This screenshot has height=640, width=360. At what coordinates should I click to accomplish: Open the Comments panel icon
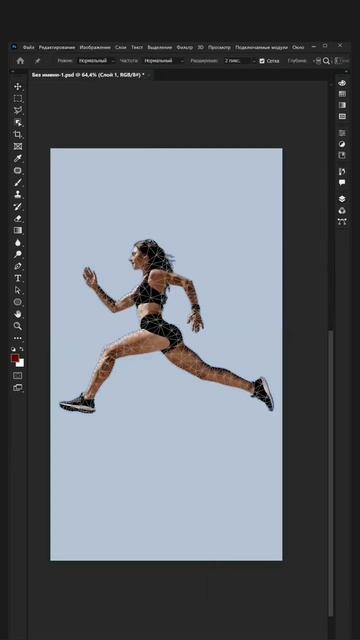(342, 182)
